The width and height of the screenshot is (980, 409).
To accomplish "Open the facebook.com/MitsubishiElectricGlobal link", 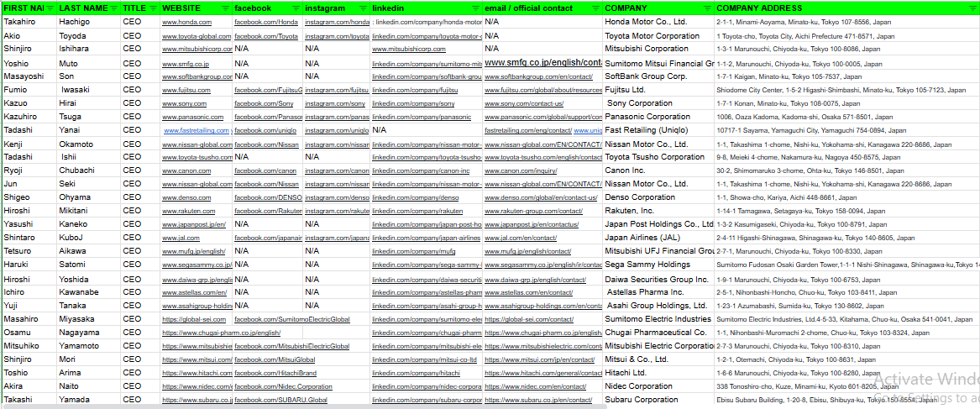I will (x=292, y=347).
